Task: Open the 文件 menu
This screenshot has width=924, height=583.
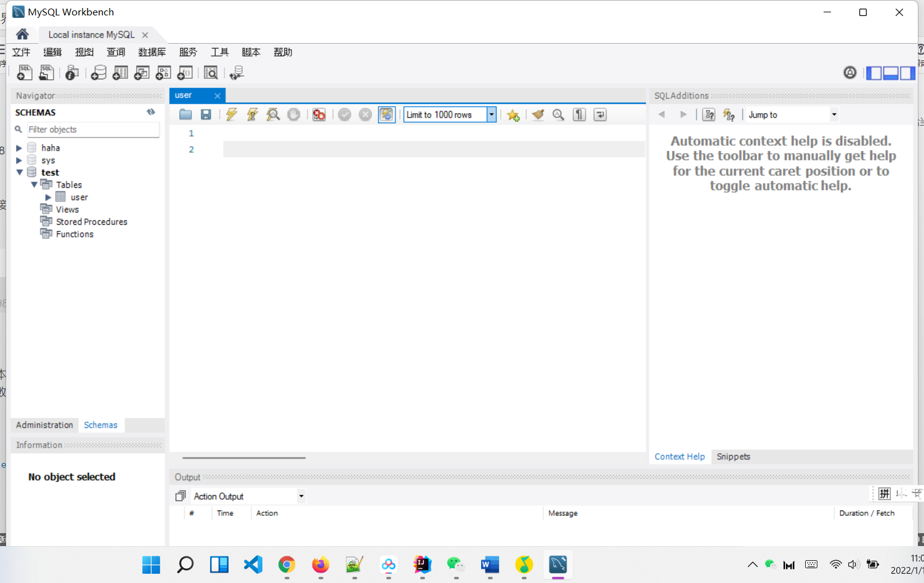Action: click(x=21, y=52)
